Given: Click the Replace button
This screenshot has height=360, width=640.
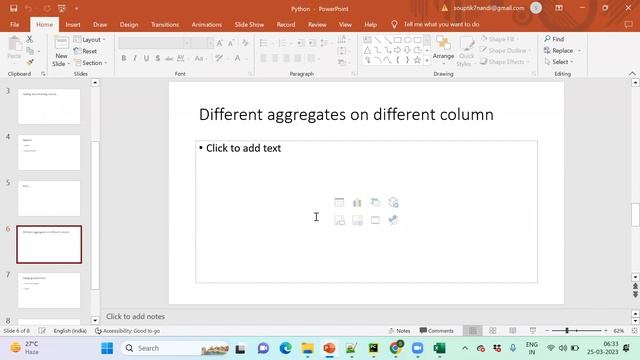Looking at the screenshot, I should 559,51.
